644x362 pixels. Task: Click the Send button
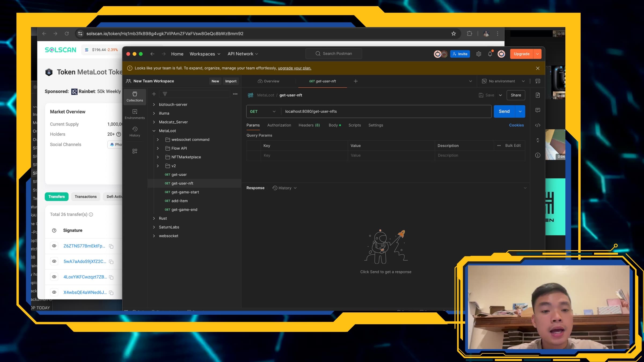[504, 112]
